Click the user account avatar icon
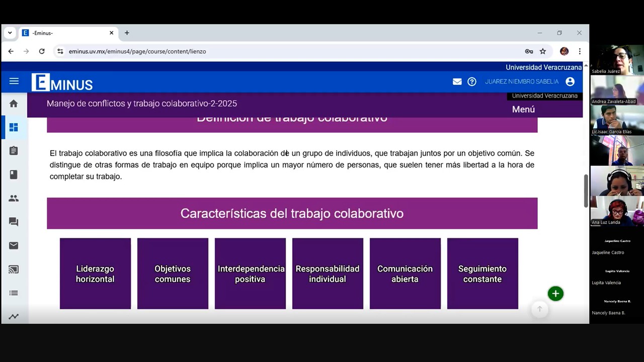 click(570, 81)
